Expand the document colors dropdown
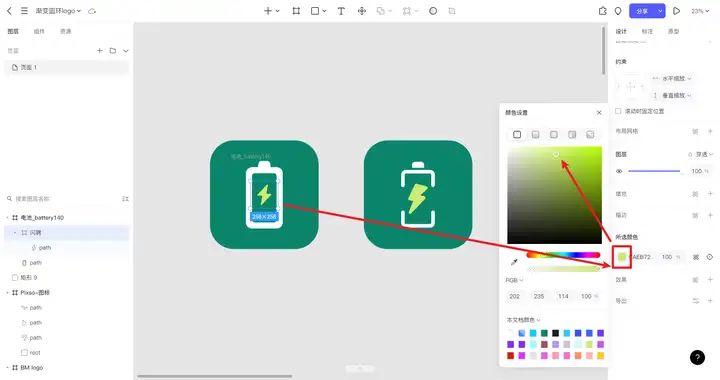Viewport: 720px width, 380px height. pos(523,320)
